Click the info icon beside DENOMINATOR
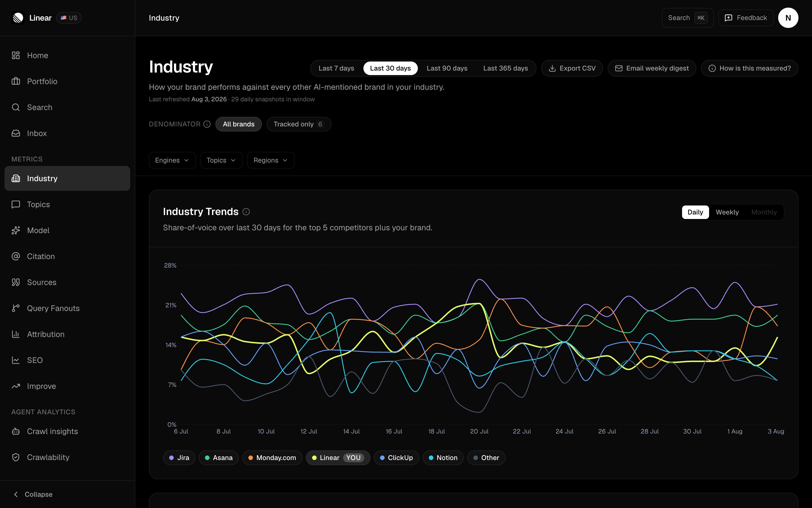 point(207,124)
